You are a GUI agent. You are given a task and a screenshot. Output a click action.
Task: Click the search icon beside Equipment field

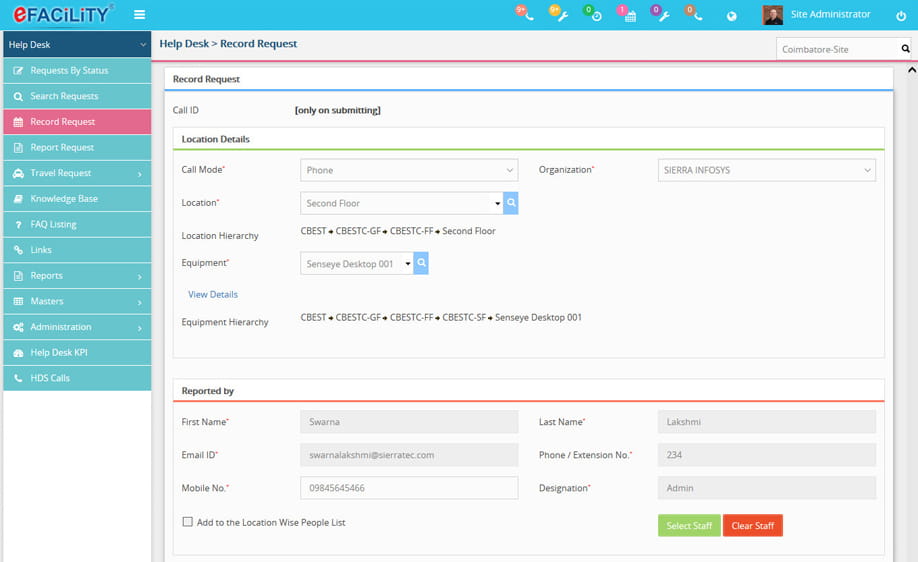(421, 263)
